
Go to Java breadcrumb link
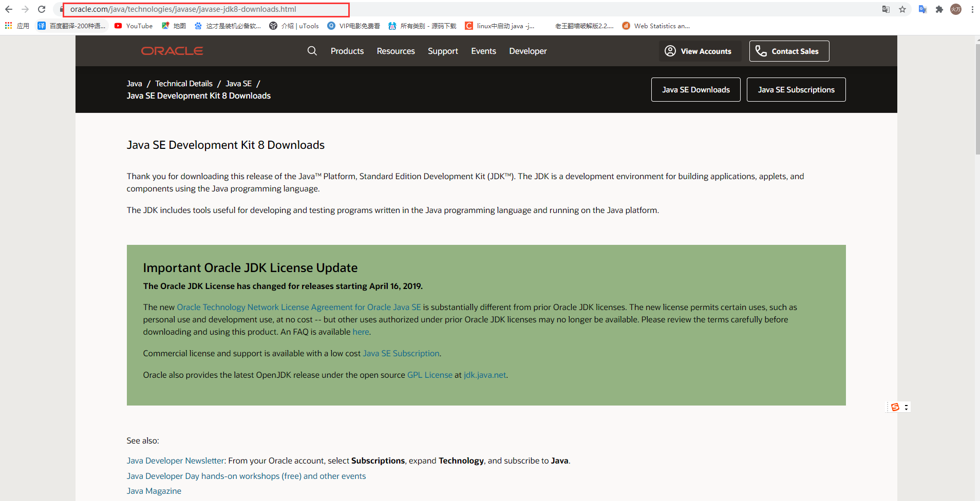135,84
